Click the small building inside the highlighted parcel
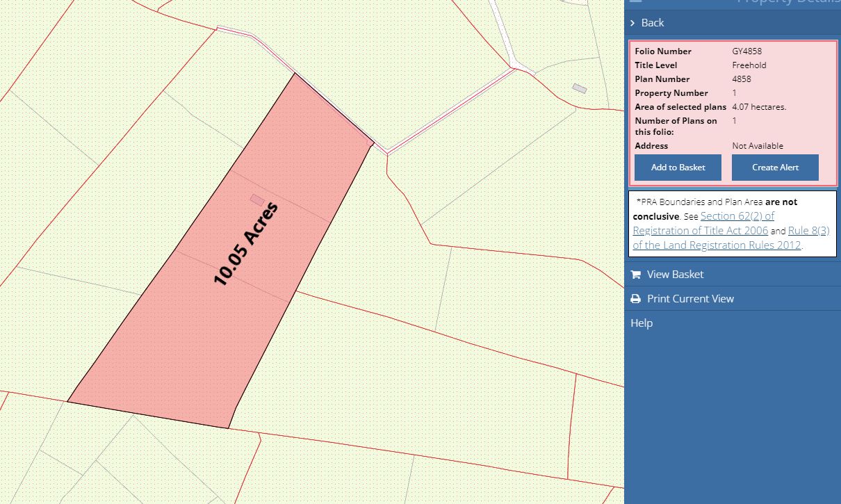The width and height of the screenshot is (841, 504). point(257,200)
